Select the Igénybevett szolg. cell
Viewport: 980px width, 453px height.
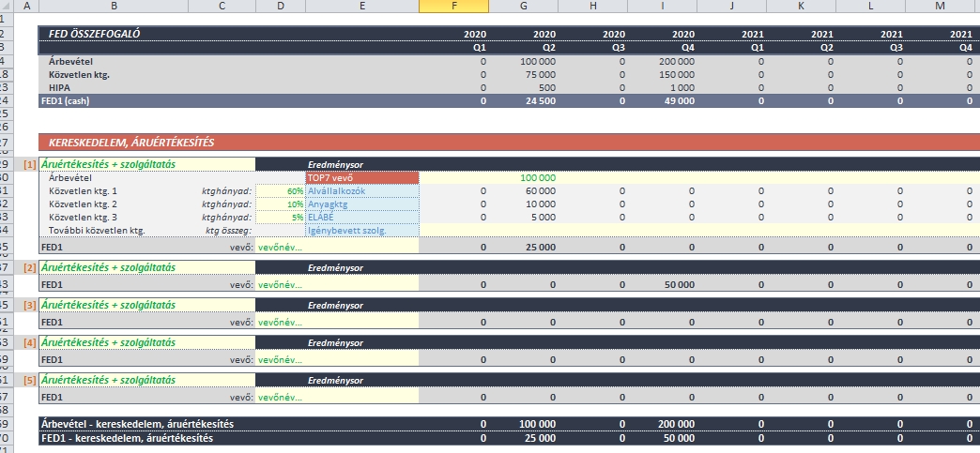(x=362, y=230)
